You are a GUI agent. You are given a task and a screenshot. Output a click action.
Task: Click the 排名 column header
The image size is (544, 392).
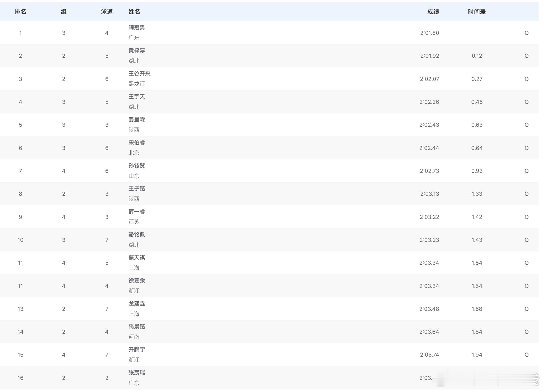[x=21, y=12]
